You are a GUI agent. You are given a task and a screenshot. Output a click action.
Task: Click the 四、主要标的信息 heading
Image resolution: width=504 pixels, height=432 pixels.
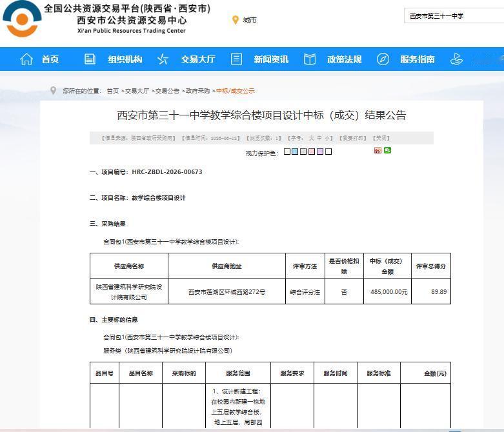pyautogui.click(x=114, y=320)
